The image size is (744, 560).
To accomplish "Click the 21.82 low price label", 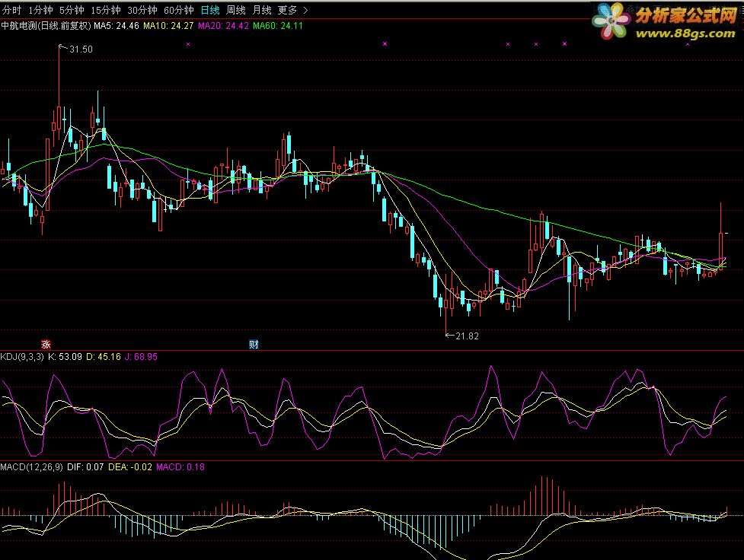I will pyautogui.click(x=468, y=336).
